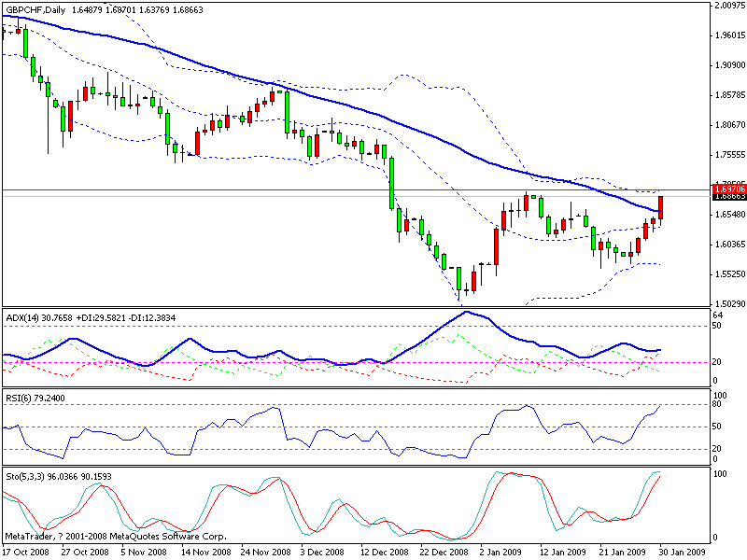Click the 1.50290 price axis label
Image resolution: width=747 pixels, height=560 pixels.
[x=730, y=304]
